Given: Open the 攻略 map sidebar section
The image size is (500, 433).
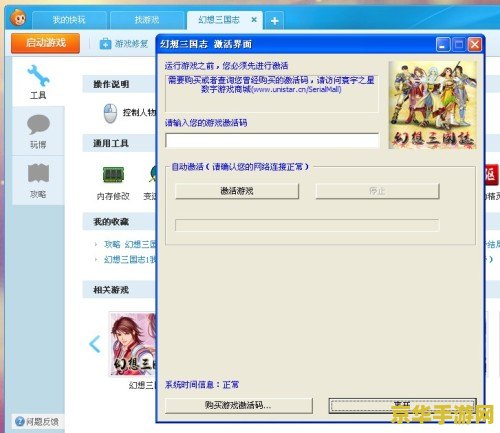Looking at the screenshot, I should (38, 180).
